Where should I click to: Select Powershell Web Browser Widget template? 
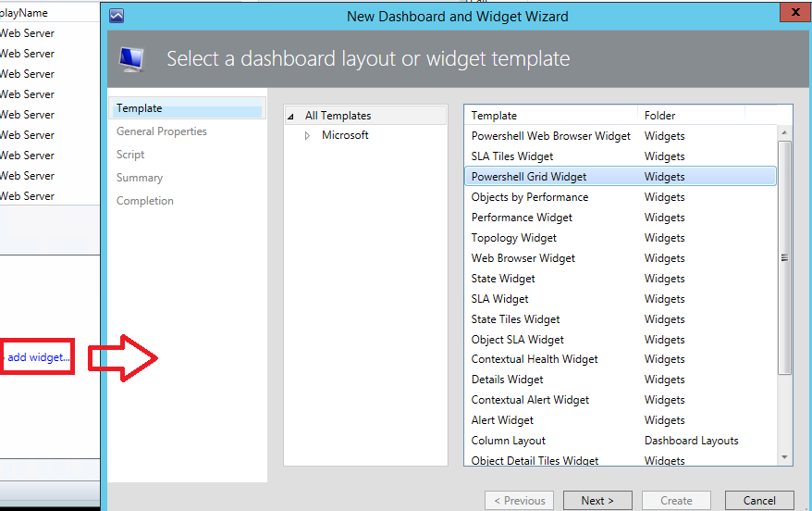621,136
